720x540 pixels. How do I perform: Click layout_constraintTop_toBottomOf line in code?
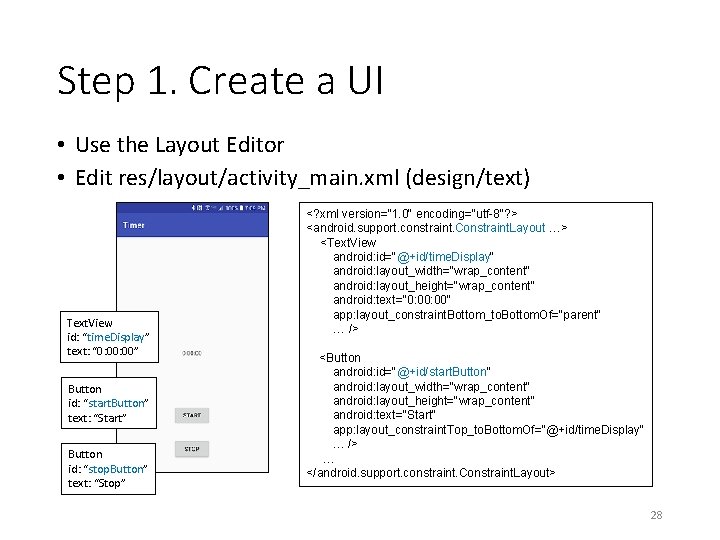tap(489, 430)
